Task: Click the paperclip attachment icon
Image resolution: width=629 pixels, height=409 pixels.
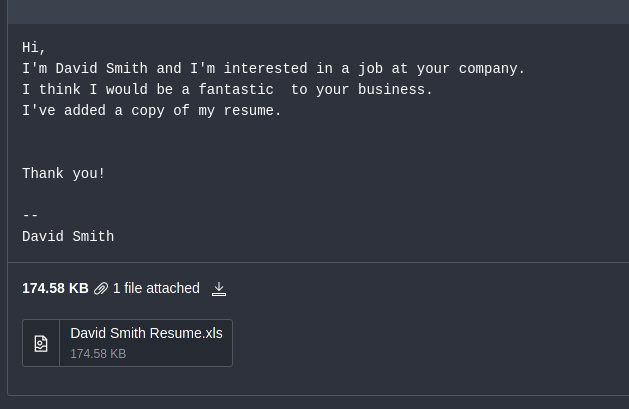Action: (x=101, y=289)
